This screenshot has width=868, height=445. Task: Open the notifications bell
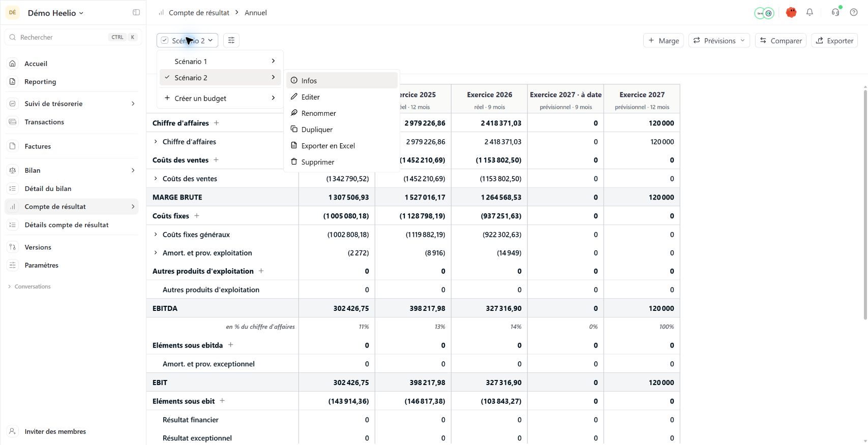810,13
